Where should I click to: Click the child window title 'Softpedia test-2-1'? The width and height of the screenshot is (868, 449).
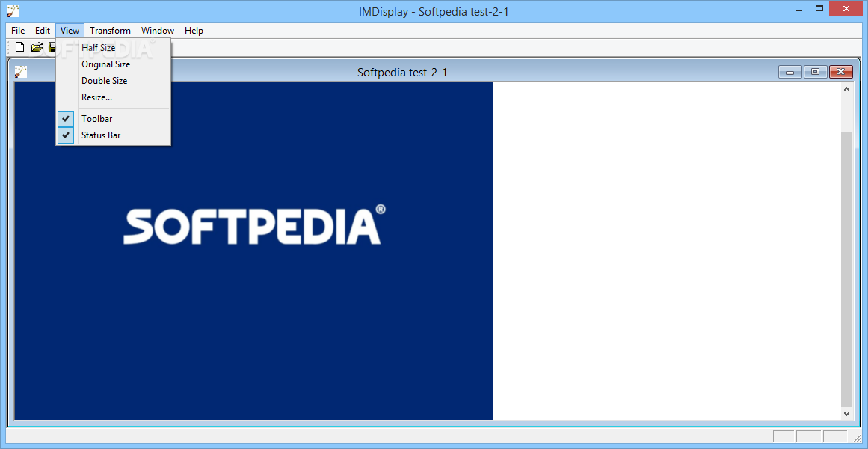point(402,72)
